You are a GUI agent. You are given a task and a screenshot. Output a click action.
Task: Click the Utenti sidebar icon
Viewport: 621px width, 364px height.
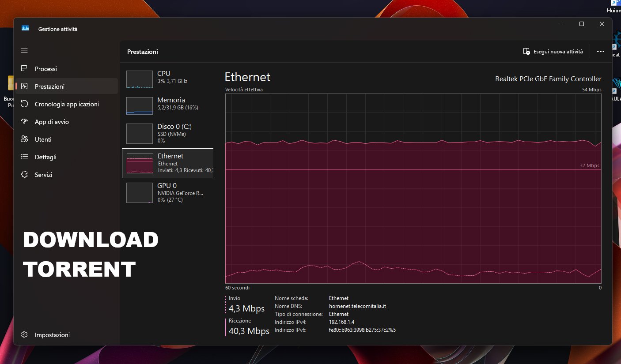[x=24, y=139]
